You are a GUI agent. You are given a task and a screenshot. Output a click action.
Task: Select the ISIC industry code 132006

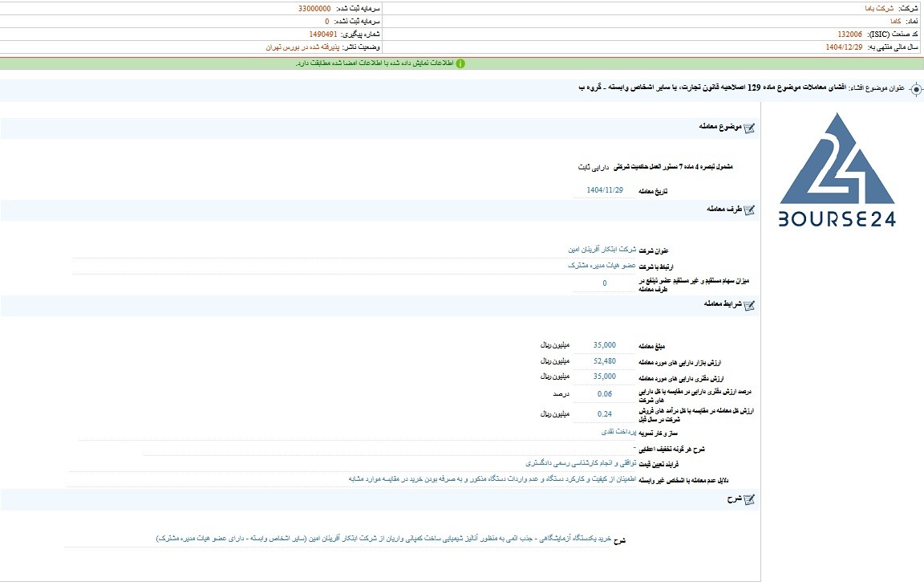click(x=849, y=35)
